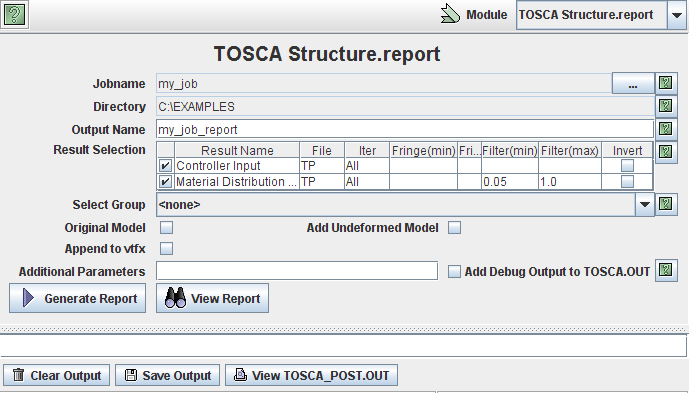Open help for the Jobname field
This screenshot has height=393, width=689.
(x=666, y=83)
